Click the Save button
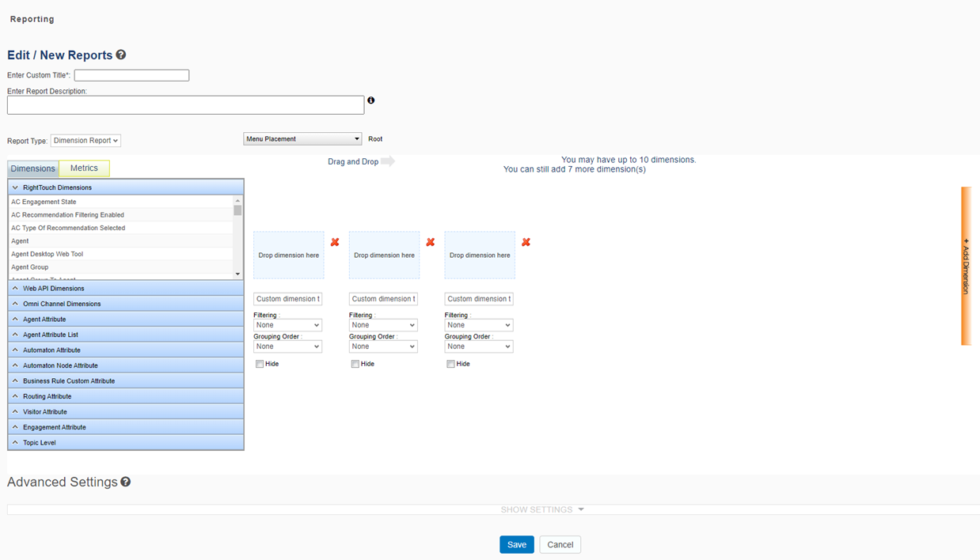Viewport: 980px width, 560px height. [x=516, y=544]
